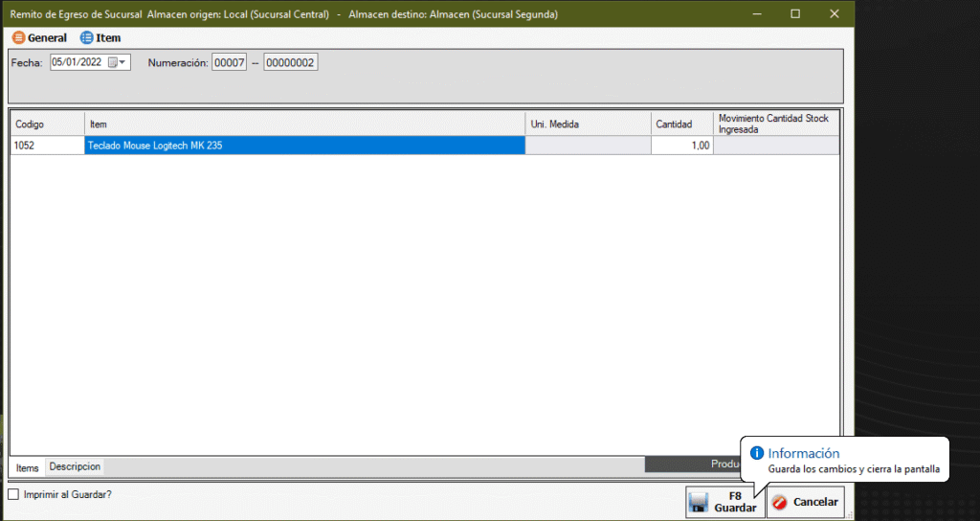Open the Item menu
This screenshot has width=980, height=521.
(x=100, y=38)
